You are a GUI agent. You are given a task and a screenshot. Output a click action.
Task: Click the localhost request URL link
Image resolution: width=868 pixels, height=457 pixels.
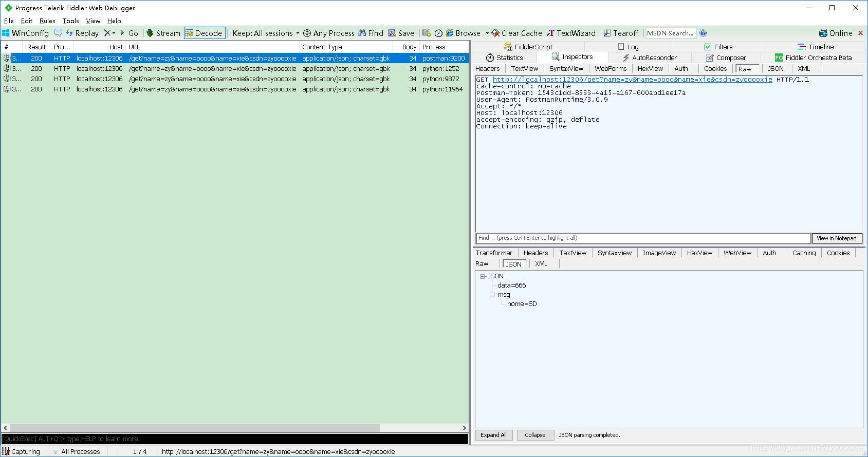point(632,80)
